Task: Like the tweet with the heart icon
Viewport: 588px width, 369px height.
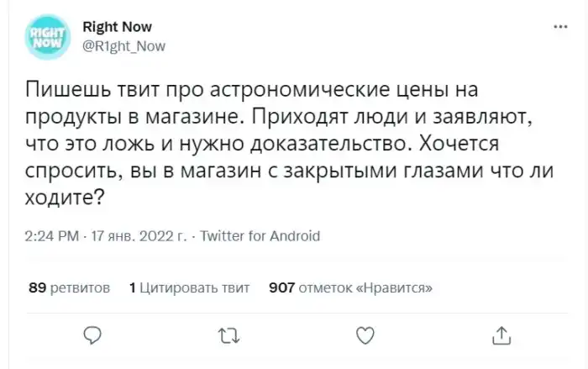Action: tap(365, 335)
